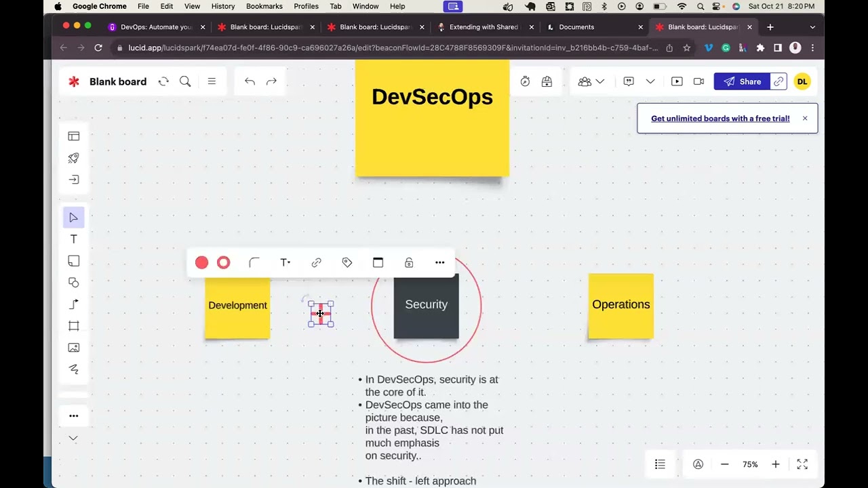Open more options in shape toolbar
868x488 pixels.
click(x=440, y=262)
